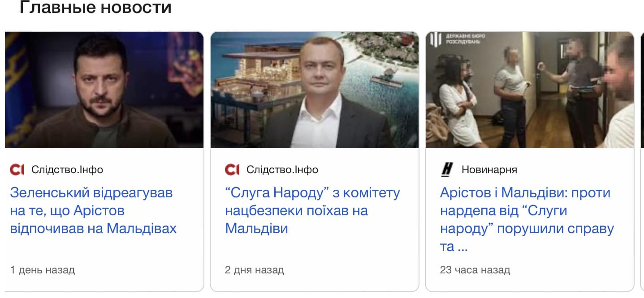The width and height of the screenshot is (644, 298).
Task: Click the Новинарня source name
Action: 489,170
